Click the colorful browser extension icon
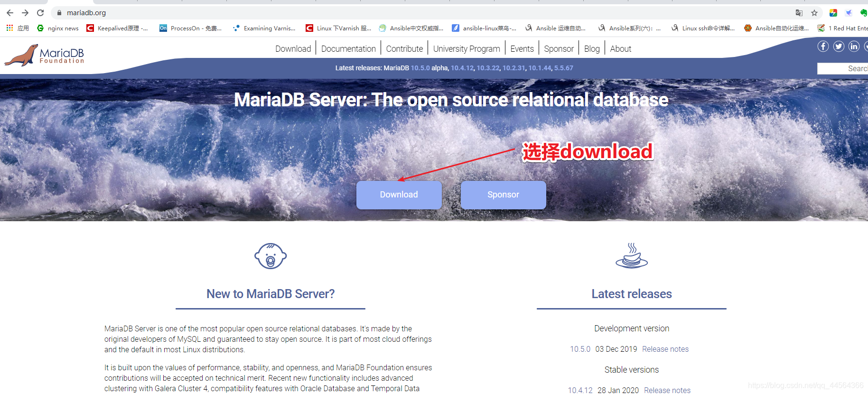 [x=833, y=13]
